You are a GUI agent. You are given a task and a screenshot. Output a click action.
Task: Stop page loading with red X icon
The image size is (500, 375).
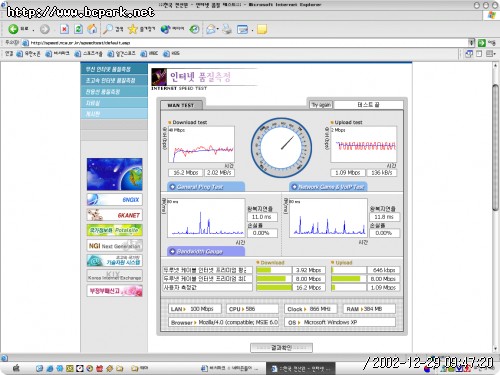pos(64,29)
